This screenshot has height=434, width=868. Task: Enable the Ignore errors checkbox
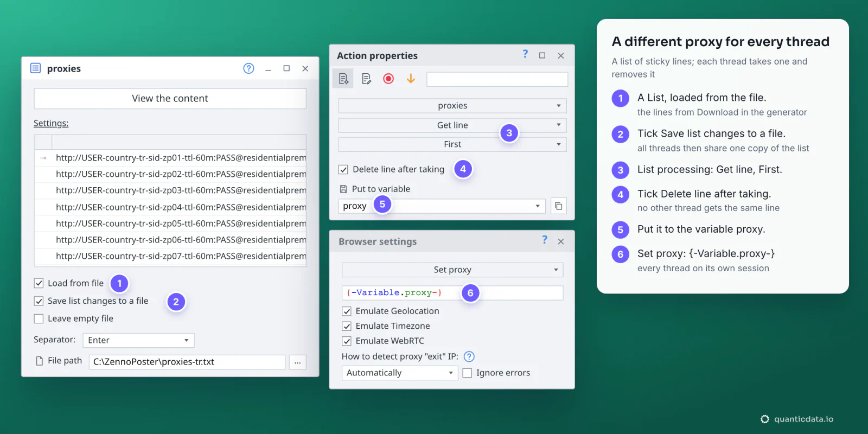pos(467,373)
